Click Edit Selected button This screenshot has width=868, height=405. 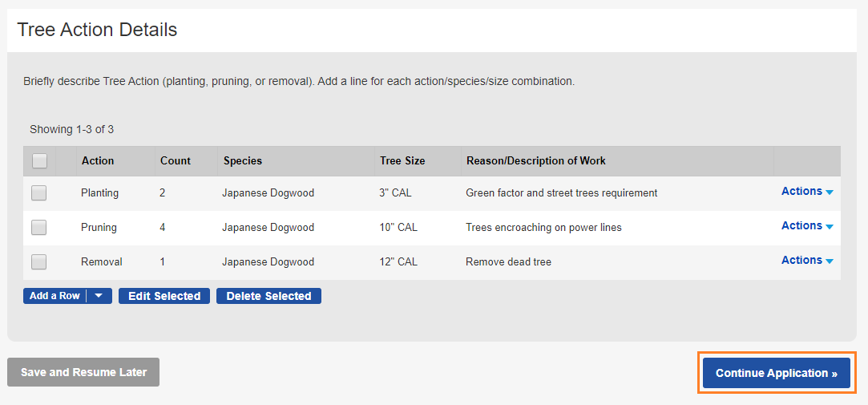tap(164, 296)
